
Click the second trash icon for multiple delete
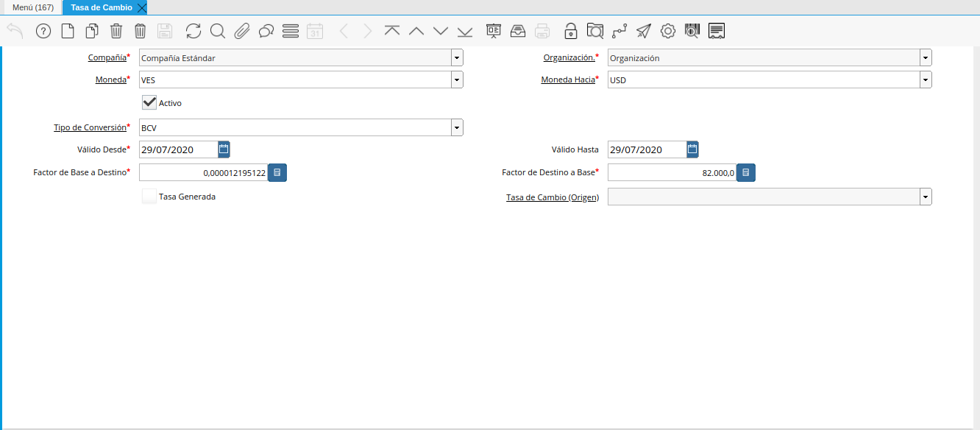[x=141, y=31]
